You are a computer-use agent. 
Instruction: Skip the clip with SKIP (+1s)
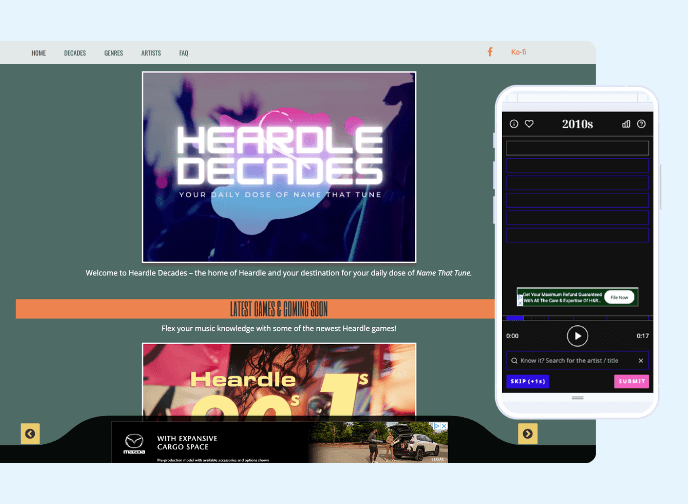[528, 381]
